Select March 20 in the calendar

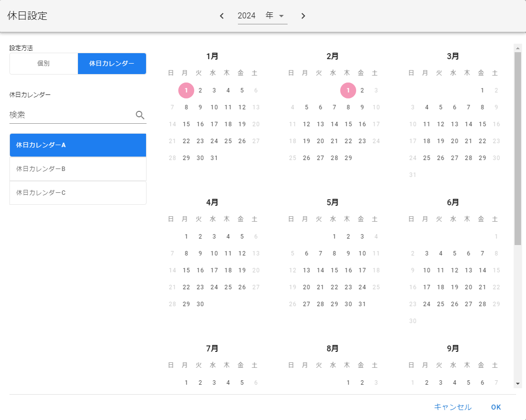pyautogui.click(x=454, y=141)
